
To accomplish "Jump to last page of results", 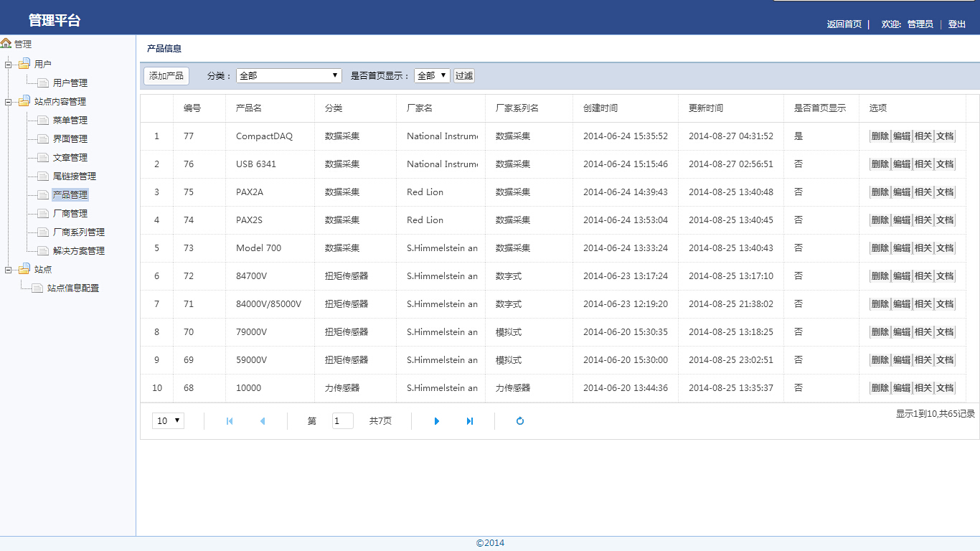I will pyautogui.click(x=470, y=421).
